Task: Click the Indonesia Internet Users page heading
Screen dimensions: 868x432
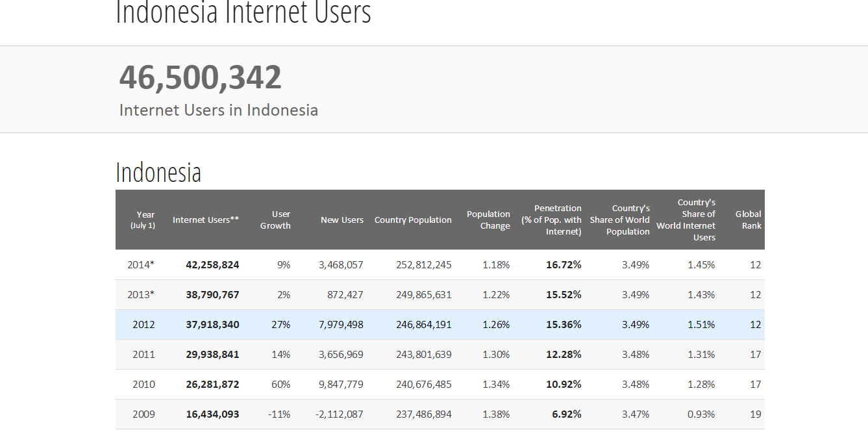Action: [x=243, y=12]
